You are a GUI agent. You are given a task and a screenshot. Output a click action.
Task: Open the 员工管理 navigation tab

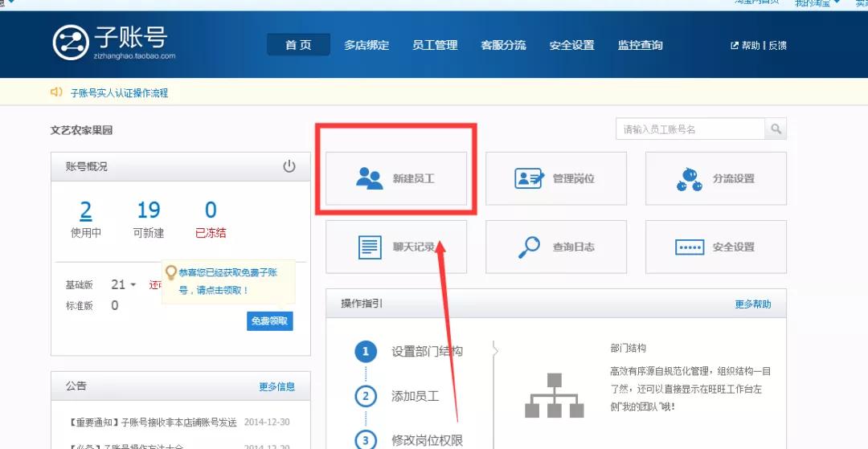pos(435,45)
